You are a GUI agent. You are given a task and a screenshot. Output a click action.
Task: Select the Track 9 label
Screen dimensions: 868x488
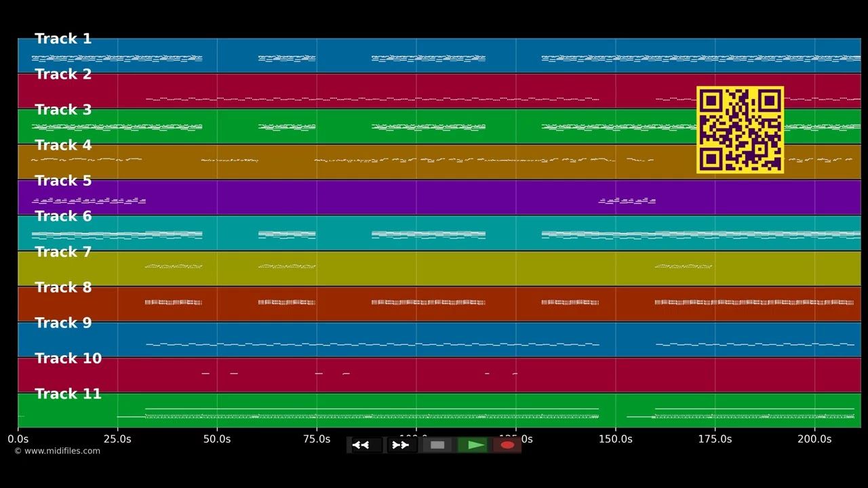point(63,323)
